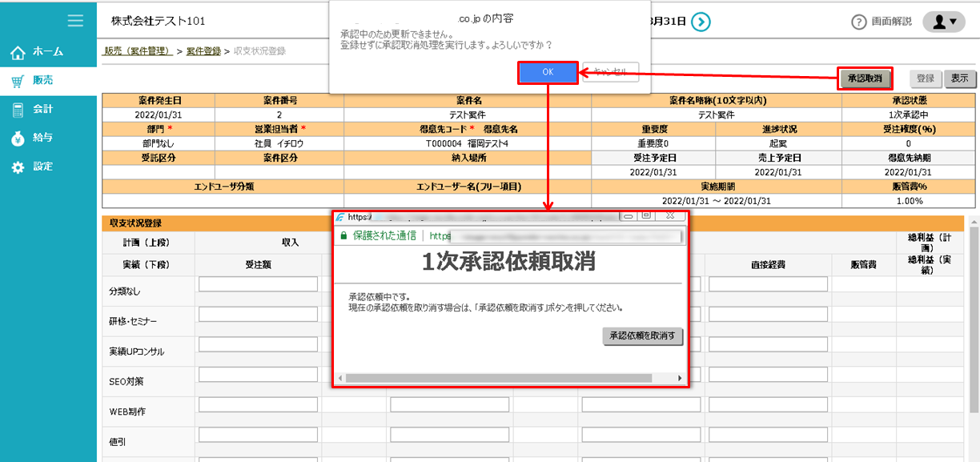Viewport: 980px width, 462px height.
Task: Open the 給与 payroll icon
Action: tap(17, 137)
